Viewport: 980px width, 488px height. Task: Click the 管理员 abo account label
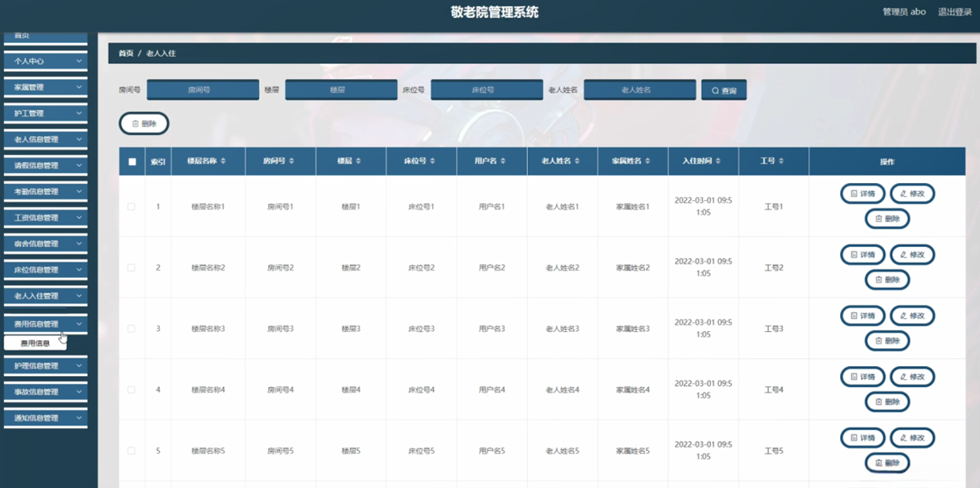click(904, 12)
